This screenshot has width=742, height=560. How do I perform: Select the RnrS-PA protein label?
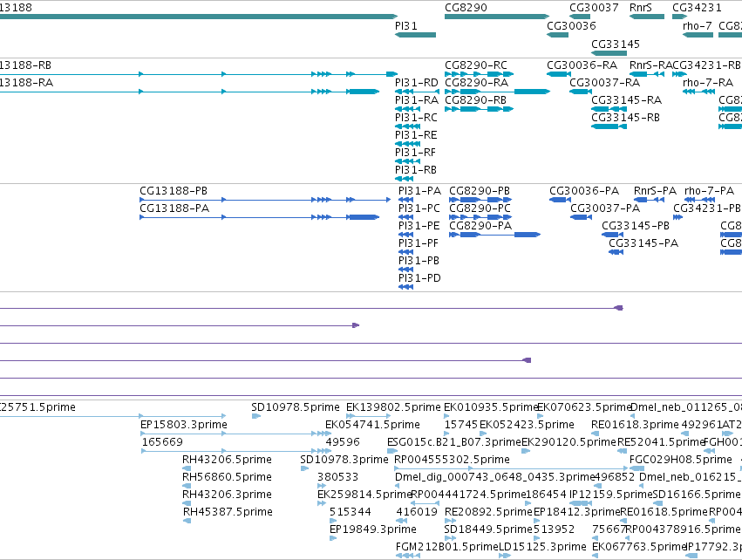655,191
